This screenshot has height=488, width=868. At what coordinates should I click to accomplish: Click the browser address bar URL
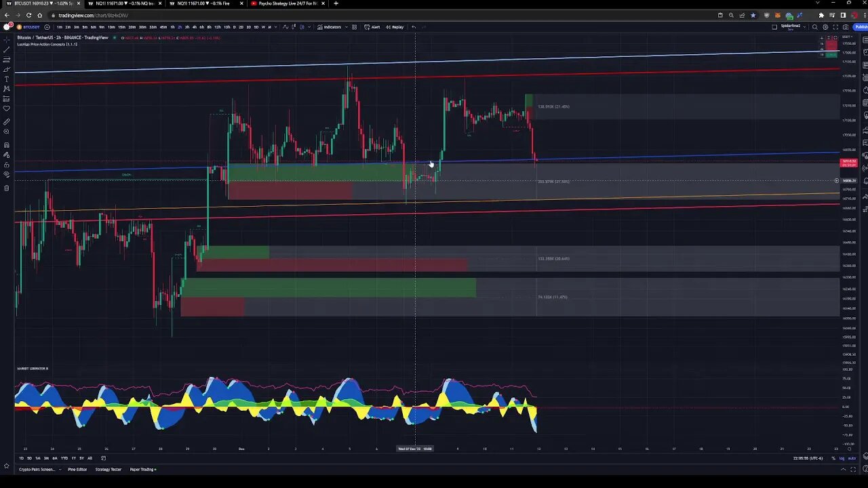click(93, 15)
